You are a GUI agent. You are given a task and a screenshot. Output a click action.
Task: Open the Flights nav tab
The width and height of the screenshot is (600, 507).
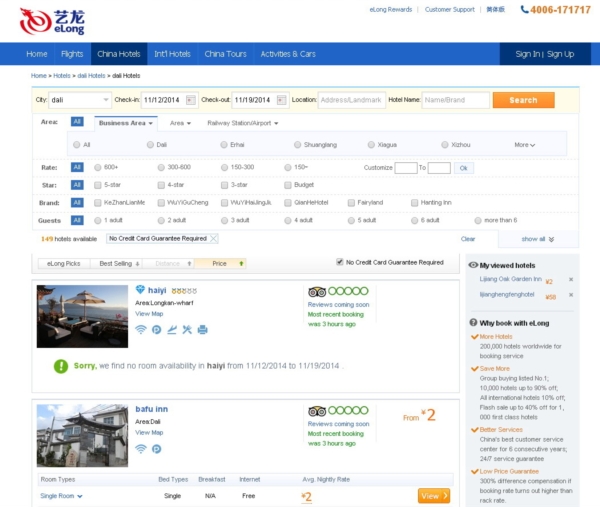(x=72, y=54)
